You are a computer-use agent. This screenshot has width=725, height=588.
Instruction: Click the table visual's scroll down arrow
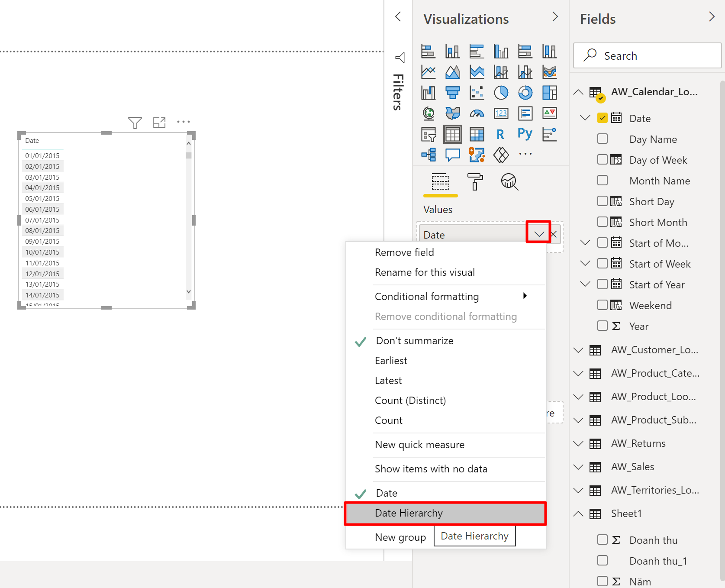[x=188, y=291]
